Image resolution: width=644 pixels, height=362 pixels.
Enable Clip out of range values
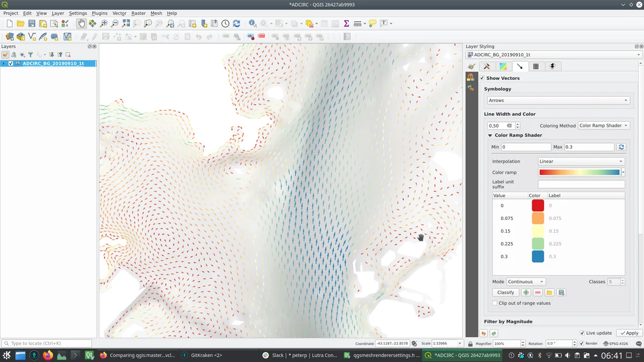495,304
